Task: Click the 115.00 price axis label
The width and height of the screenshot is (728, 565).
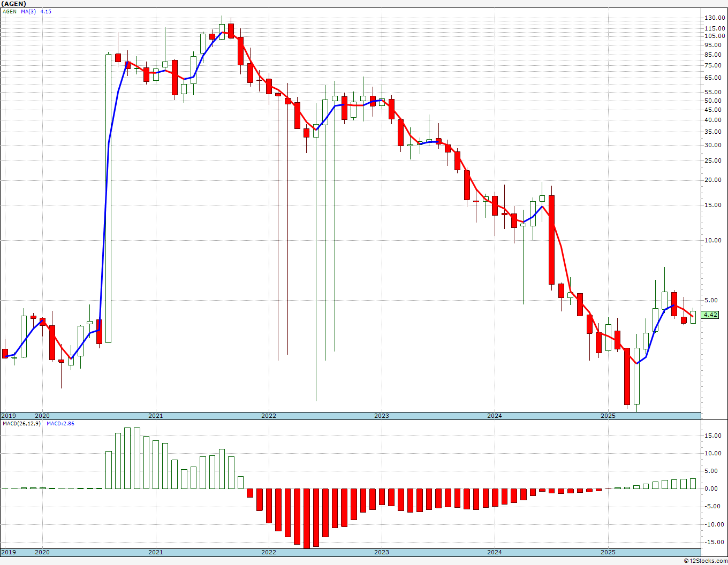Action: click(x=715, y=28)
